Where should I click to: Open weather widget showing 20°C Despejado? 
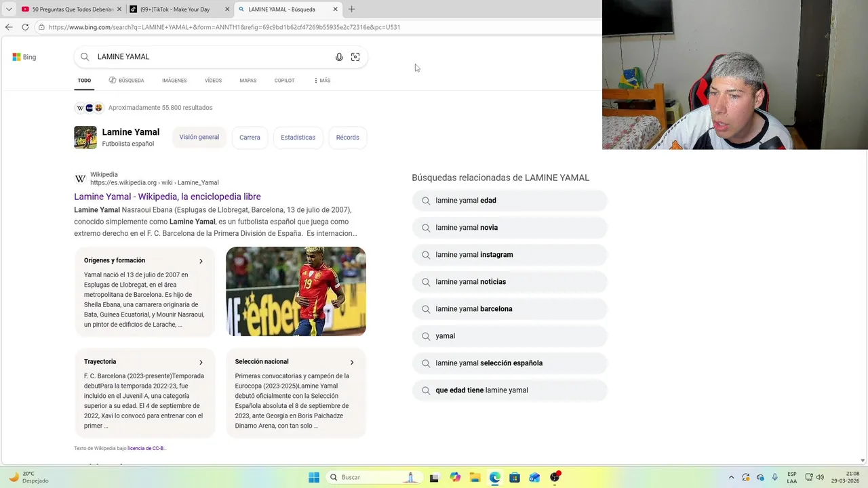point(28,477)
